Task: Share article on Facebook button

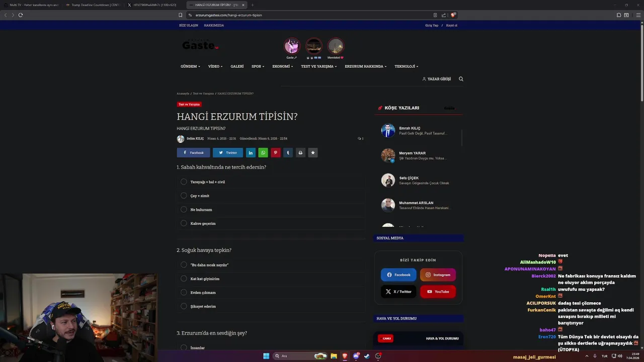Action: (193, 152)
